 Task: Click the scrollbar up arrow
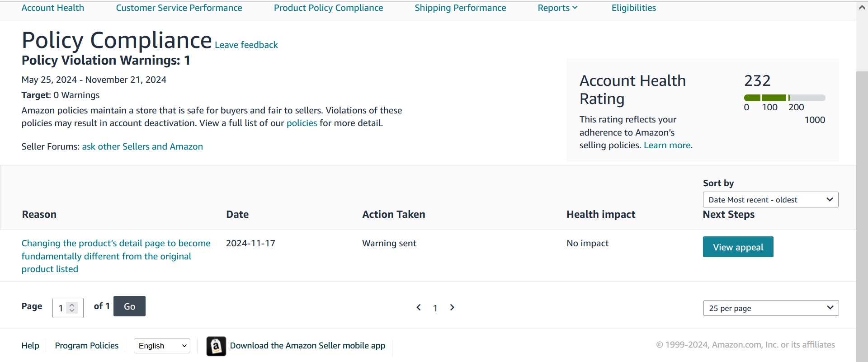[862, 7]
